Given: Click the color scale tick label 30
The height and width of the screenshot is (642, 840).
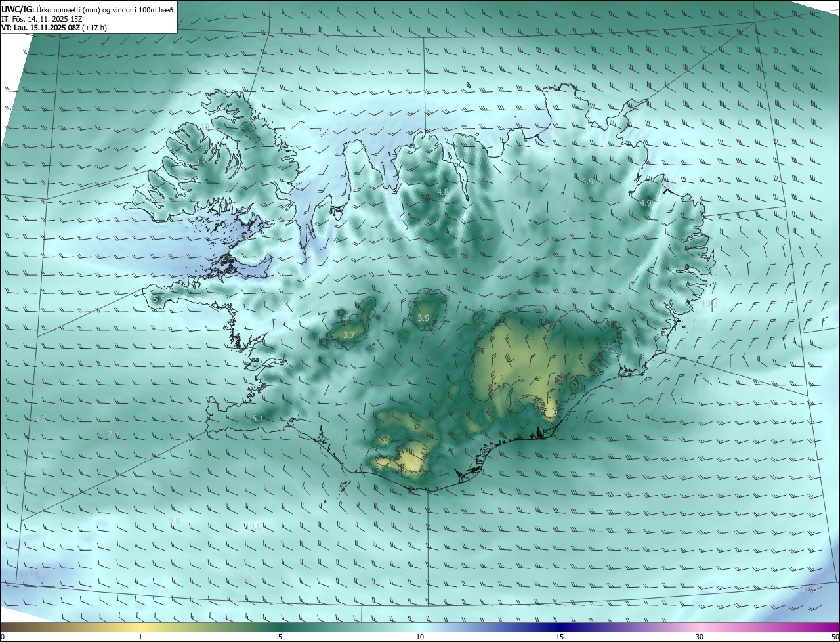Looking at the screenshot, I should [x=700, y=637].
